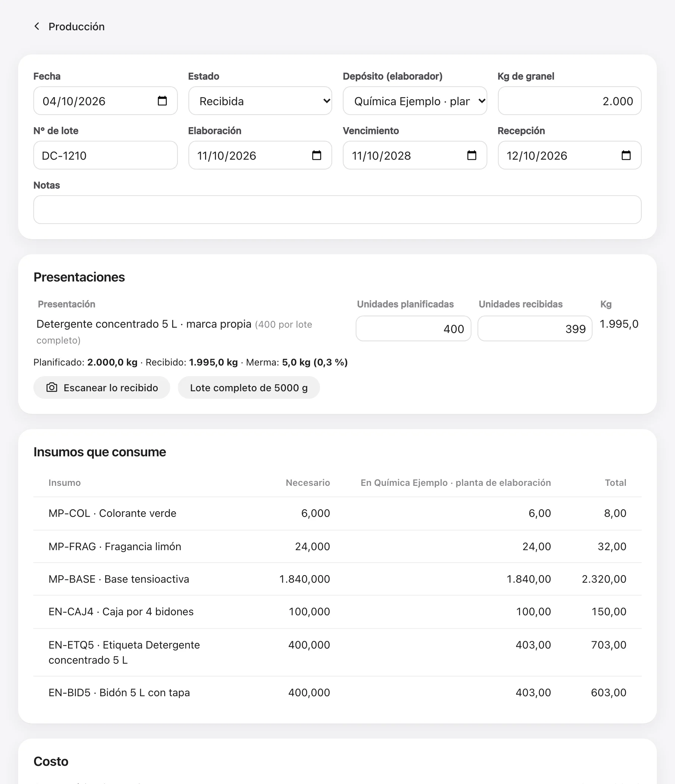Select the MP-FRAG · Fragancia limón row

click(x=337, y=546)
